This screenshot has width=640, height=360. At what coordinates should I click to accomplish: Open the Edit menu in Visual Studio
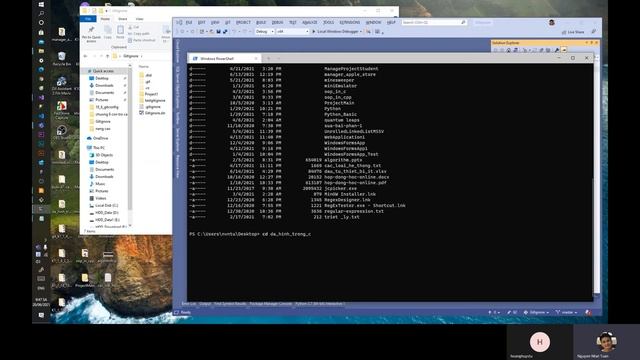(x=202, y=22)
